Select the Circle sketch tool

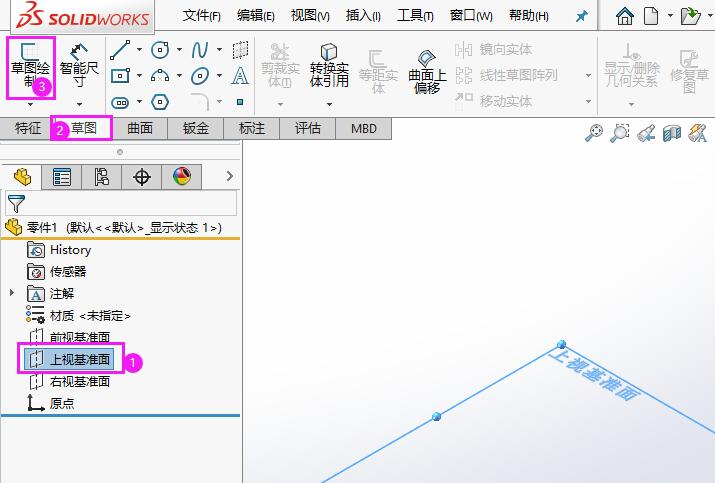click(160, 50)
